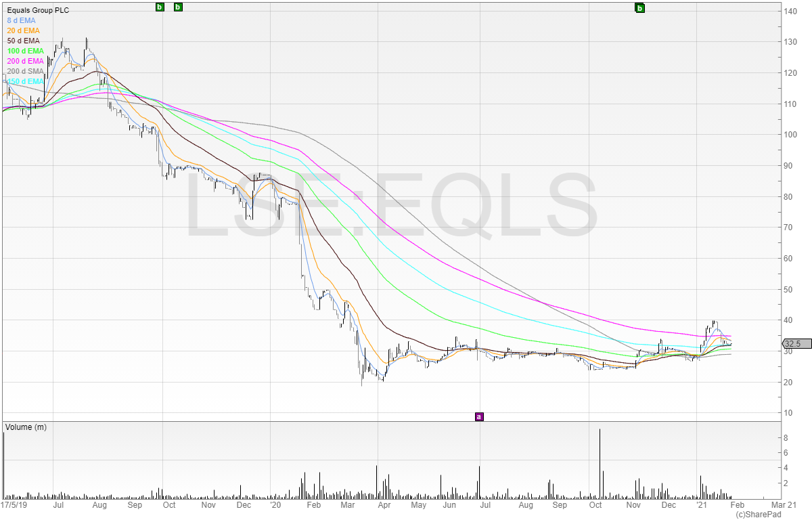Click the 'Apr' date axis label
Screen dimensions: 812x520
pos(384,505)
